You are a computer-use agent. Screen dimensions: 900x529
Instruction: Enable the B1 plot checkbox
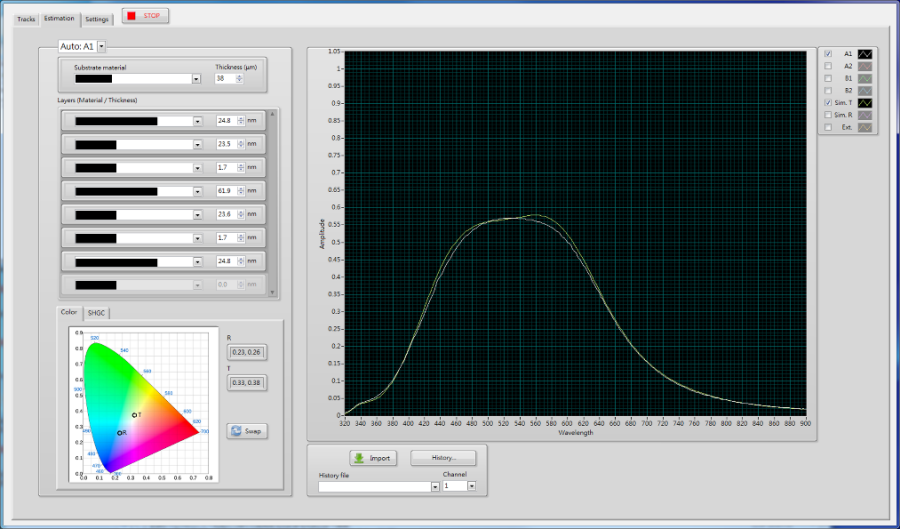coord(828,79)
